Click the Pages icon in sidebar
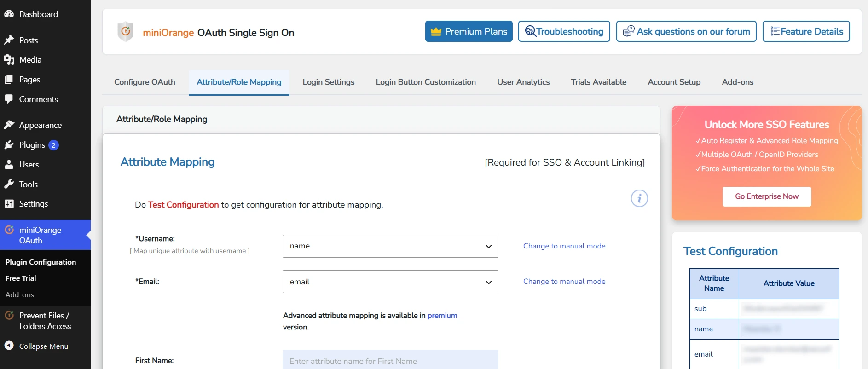868x369 pixels. 9,80
